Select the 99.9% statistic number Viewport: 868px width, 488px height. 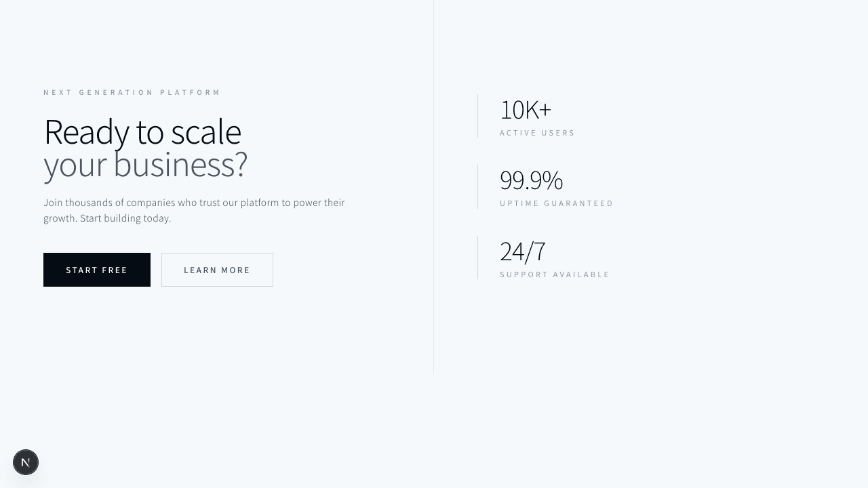click(531, 180)
